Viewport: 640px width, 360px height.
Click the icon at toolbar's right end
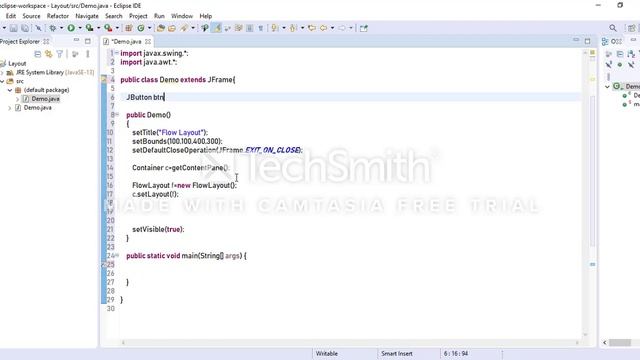364,28
